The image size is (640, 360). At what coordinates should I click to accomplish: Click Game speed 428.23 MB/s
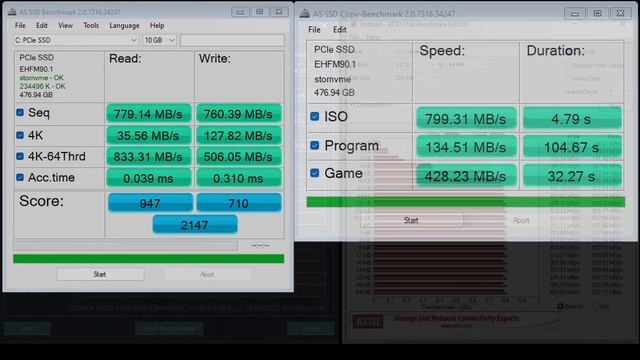tap(466, 176)
